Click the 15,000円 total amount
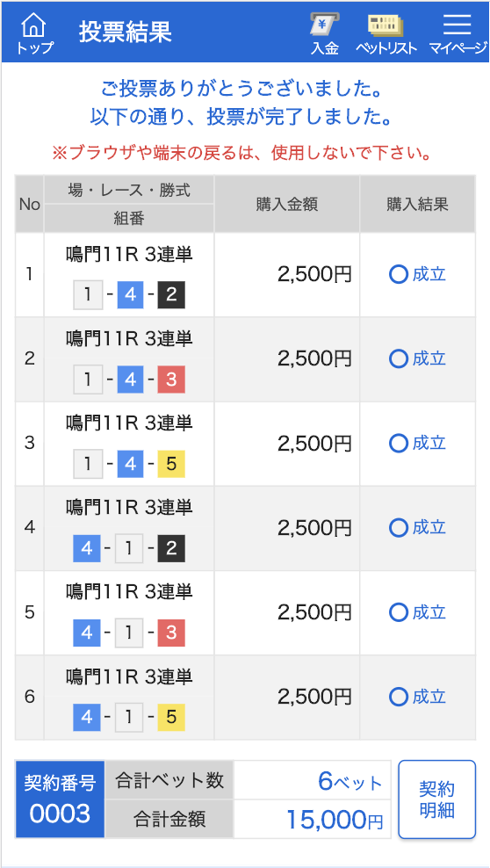 [335, 820]
